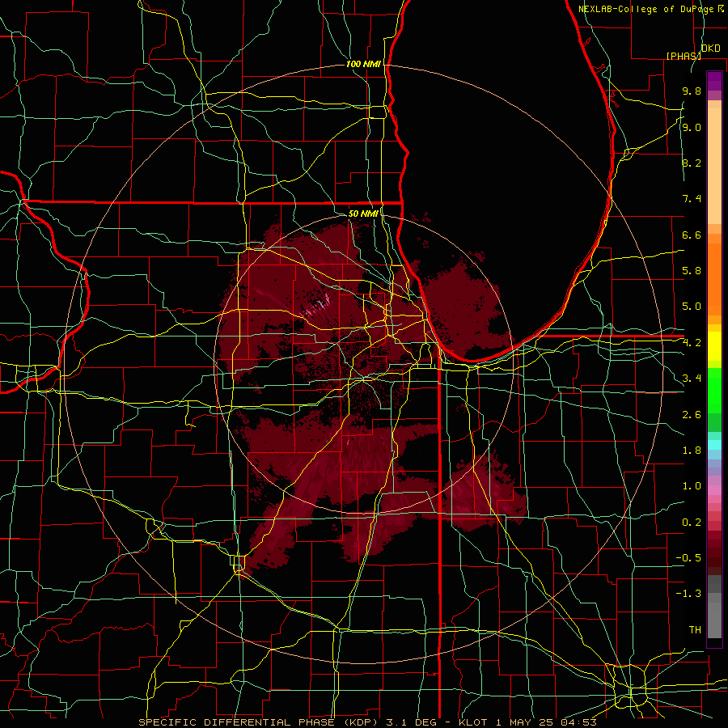Image resolution: width=728 pixels, height=728 pixels.
Task: Pick the pink swatch beside 1.0
Action: [714, 489]
